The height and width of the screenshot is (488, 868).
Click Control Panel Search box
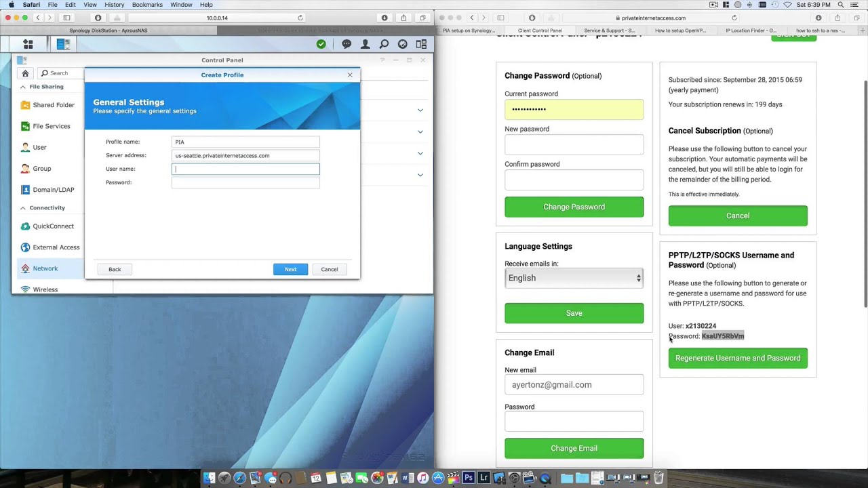[x=60, y=73]
